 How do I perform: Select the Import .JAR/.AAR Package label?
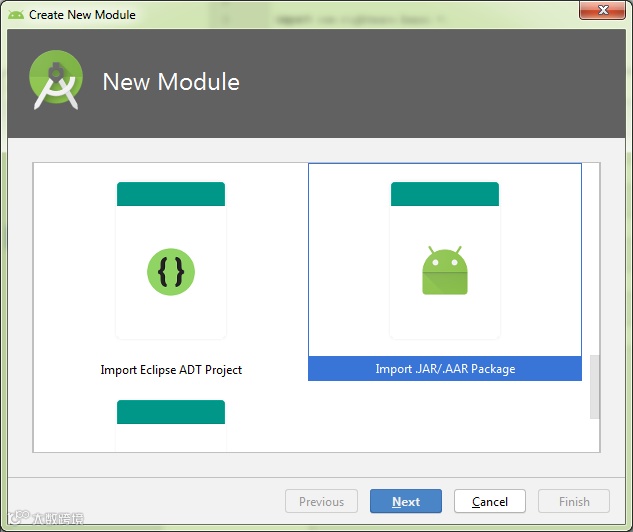445,369
